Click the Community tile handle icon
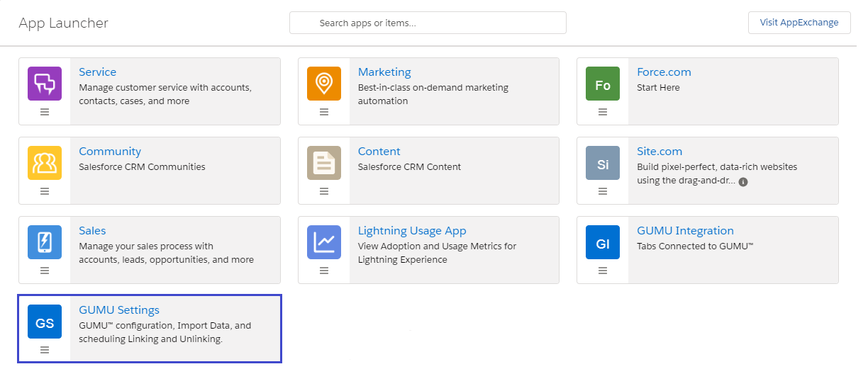This screenshot has width=868, height=369. pos(45,191)
